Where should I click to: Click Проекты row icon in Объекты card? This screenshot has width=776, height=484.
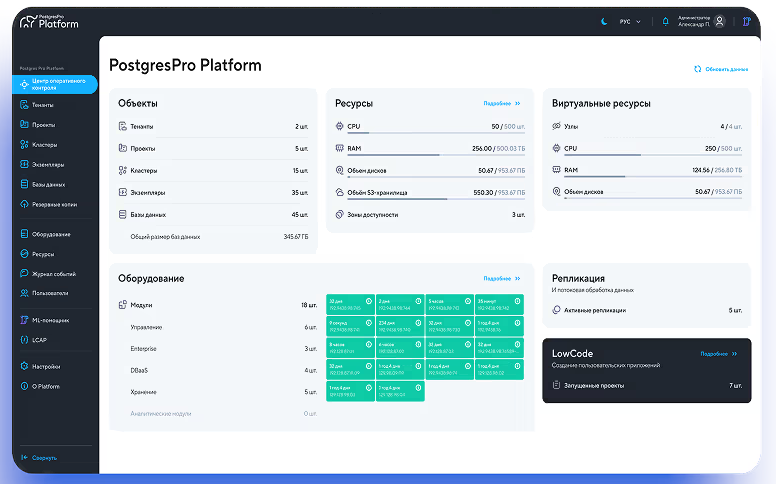point(123,148)
